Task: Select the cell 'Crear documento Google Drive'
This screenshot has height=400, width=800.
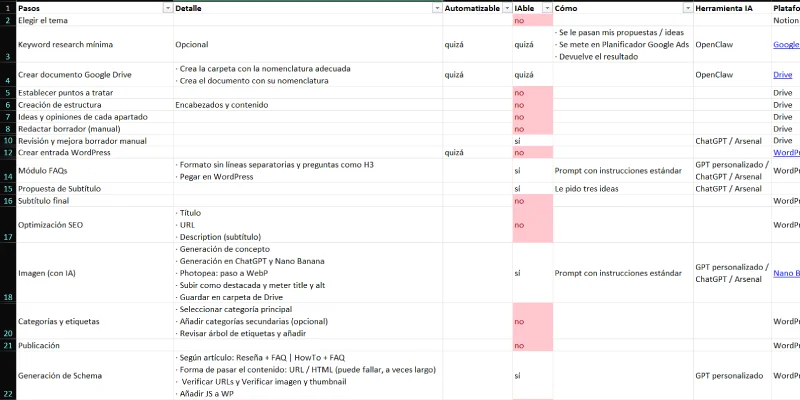Action: [x=95, y=74]
